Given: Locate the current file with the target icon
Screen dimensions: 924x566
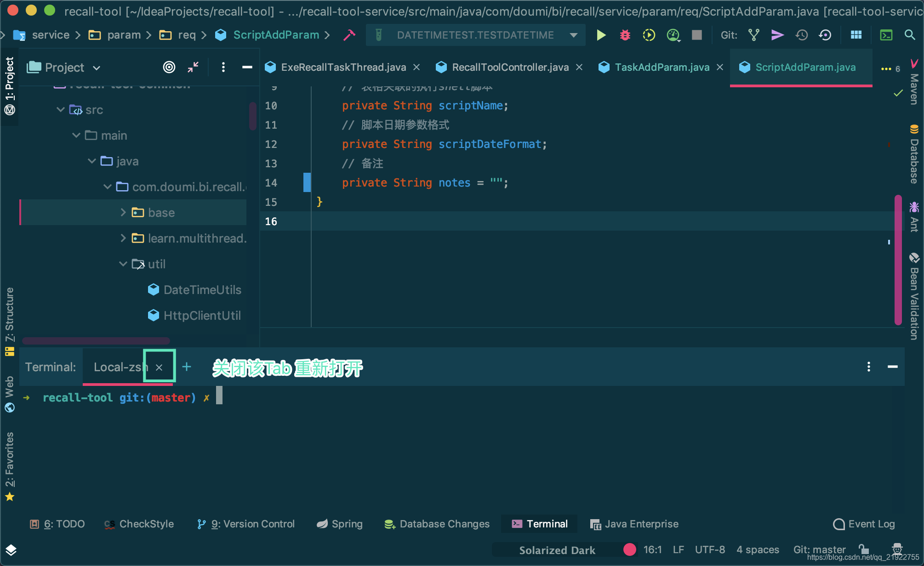Looking at the screenshot, I should point(169,68).
